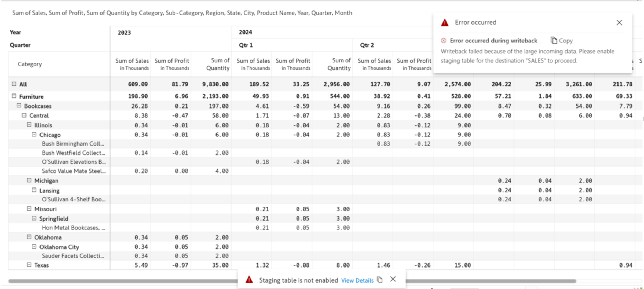Copy the staging table toast message
Screen dimensions: 644x289
coord(380,280)
